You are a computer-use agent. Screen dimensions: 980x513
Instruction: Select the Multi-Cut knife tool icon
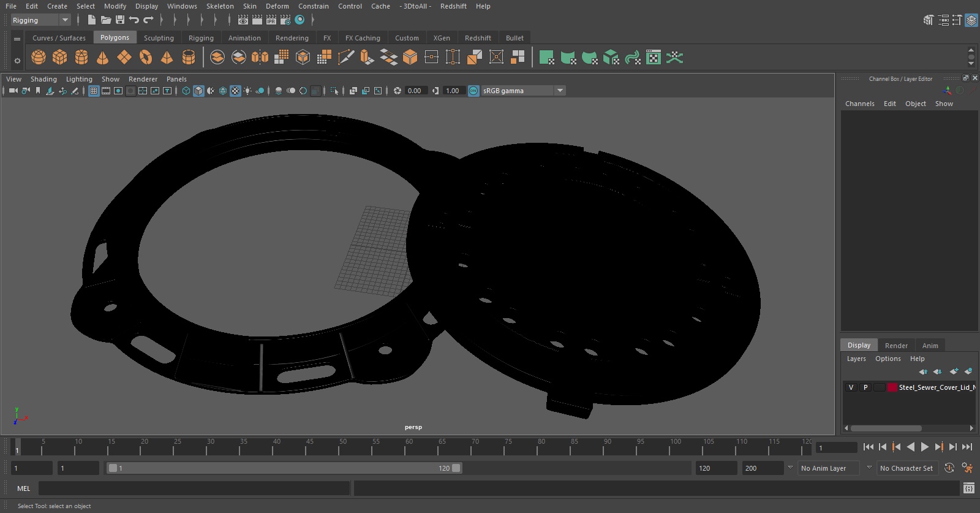[345, 58]
